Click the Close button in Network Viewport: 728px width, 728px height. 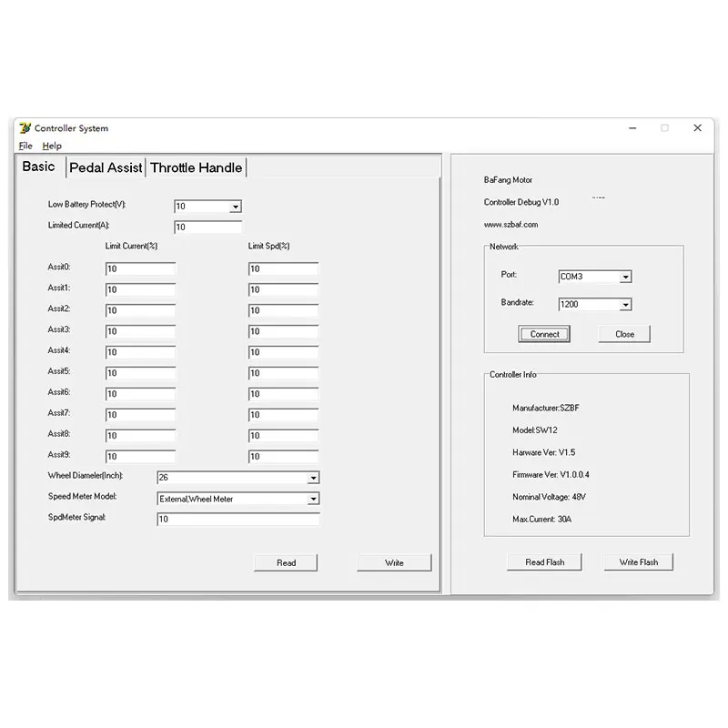tap(624, 334)
